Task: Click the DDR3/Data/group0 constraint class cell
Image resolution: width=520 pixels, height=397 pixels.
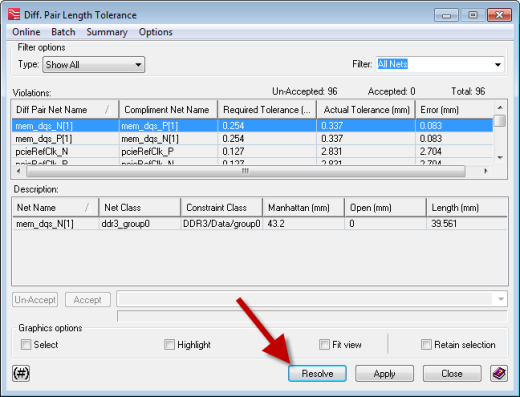Action: (x=221, y=224)
